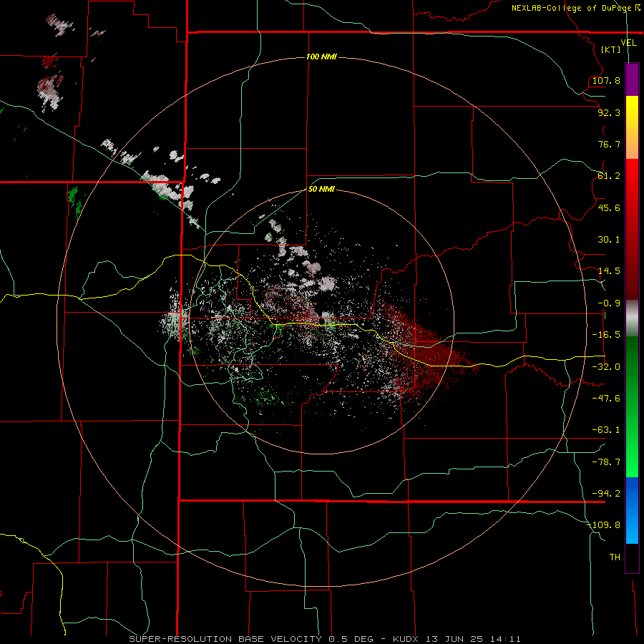The height and width of the screenshot is (644, 644).
Task: Click the blue segment of the color bar
Action: pos(632,510)
